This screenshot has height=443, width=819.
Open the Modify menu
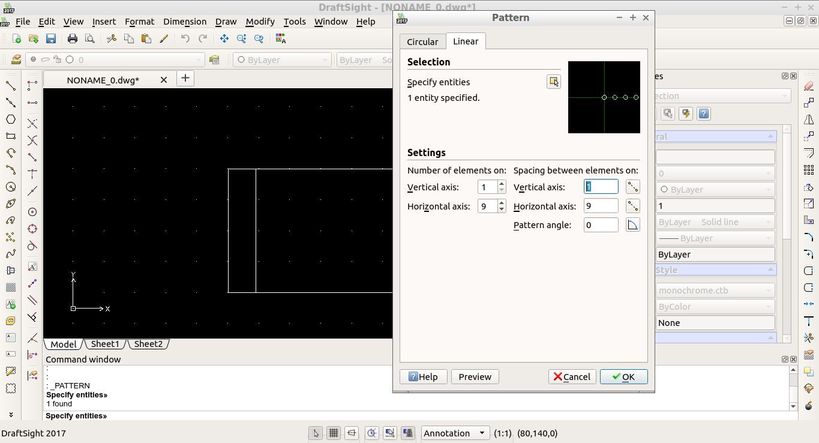[x=260, y=21]
